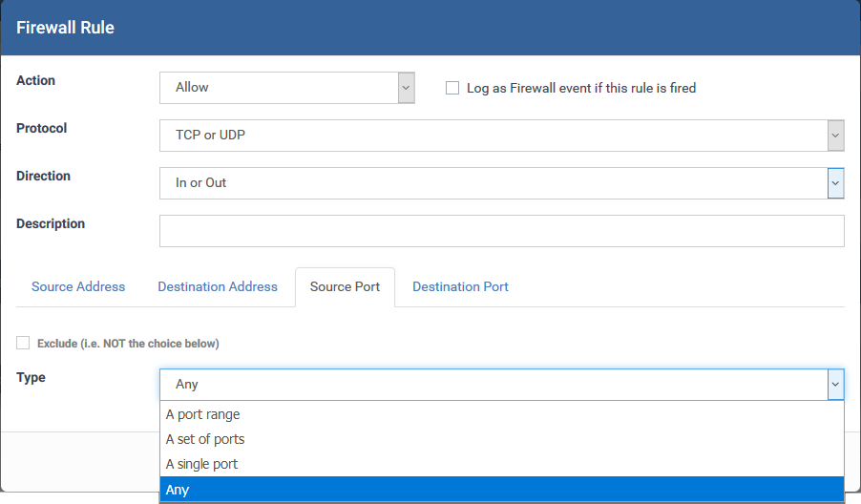Select highlighted 'Any' option in list
Viewport: 861px width, 504px height.
[502, 489]
